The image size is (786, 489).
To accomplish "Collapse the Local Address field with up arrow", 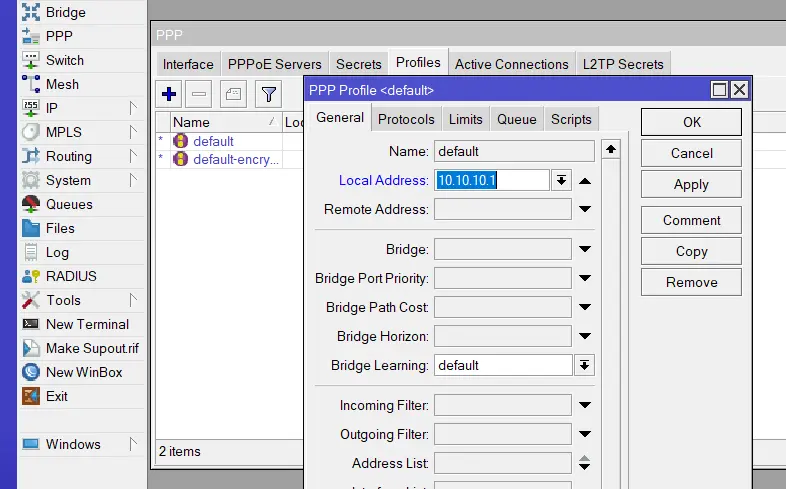I will (585, 181).
